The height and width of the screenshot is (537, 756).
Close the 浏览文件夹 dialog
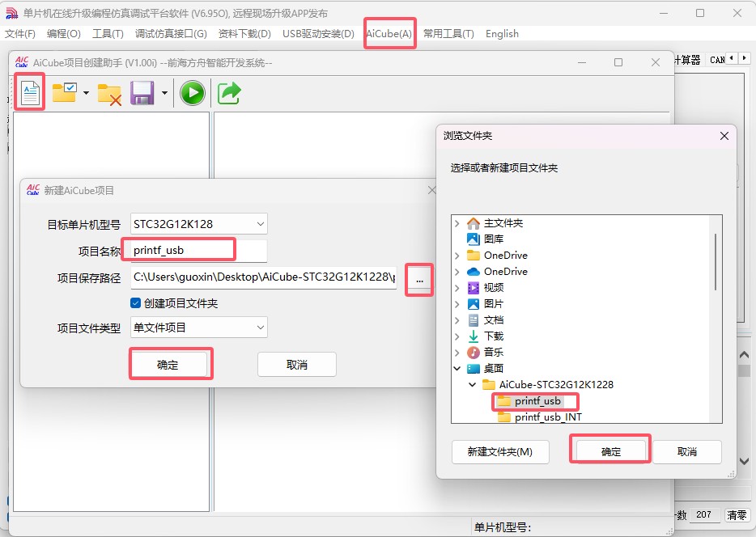point(724,136)
